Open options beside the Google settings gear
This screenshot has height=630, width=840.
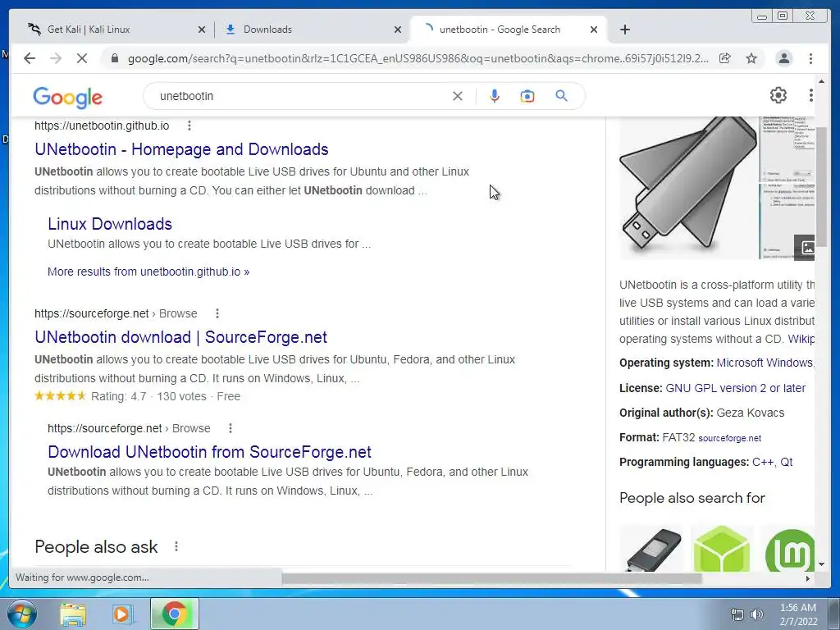click(x=810, y=95)
